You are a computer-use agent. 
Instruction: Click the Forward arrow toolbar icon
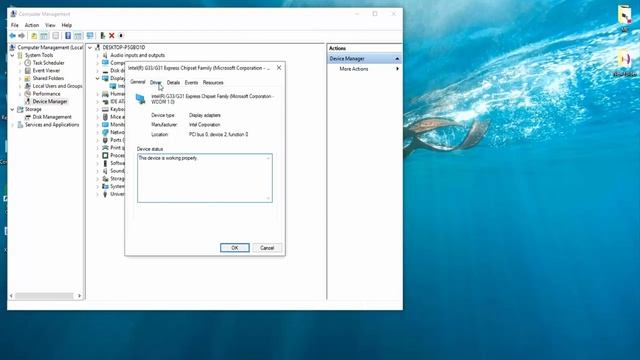[x=22, y=36]
